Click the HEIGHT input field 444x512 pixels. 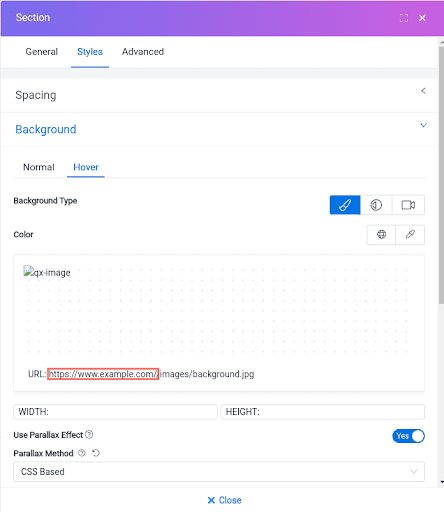click(x=323, y=412)
